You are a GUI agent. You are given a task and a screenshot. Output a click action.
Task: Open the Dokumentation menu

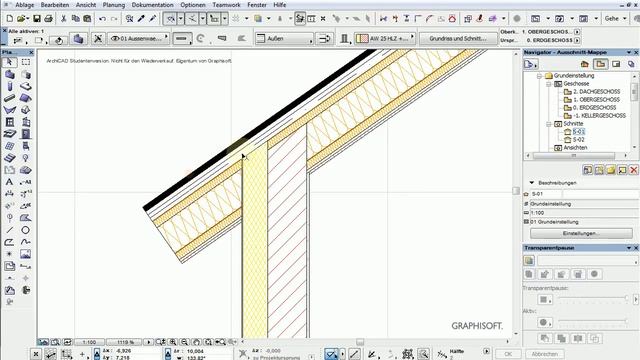[153, 5]
